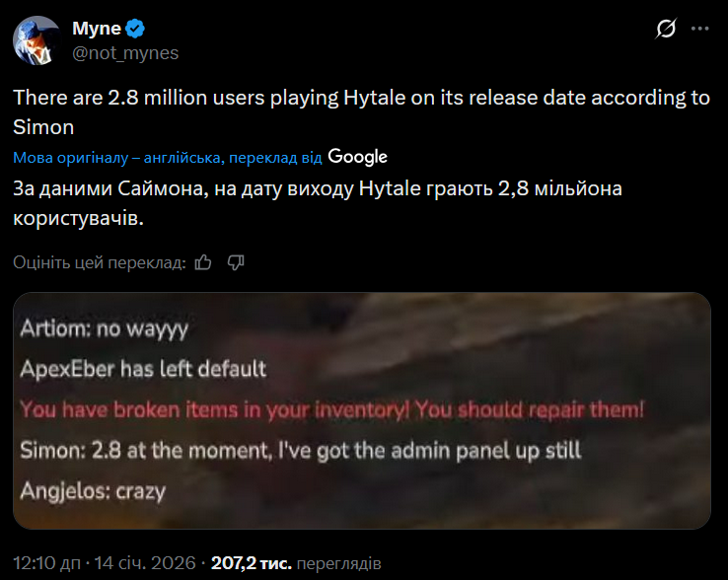
Task: Rate the translation with thumbs up
Action: tap(204, 262)
